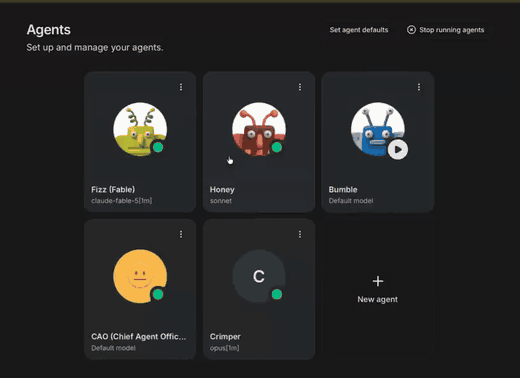
Task: Open the Honey red robot avatar
Action: pos(259,129)
